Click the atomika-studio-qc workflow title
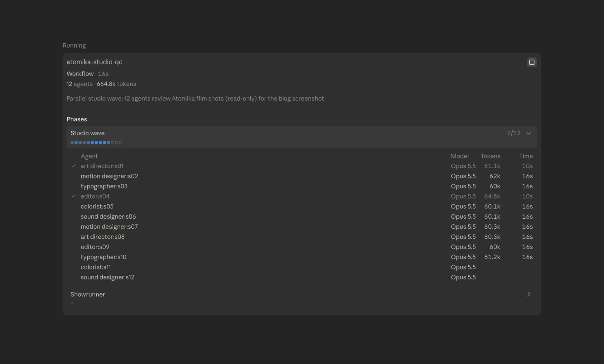The width and height of the screenshot is (604, 364). tap(94, 62)
